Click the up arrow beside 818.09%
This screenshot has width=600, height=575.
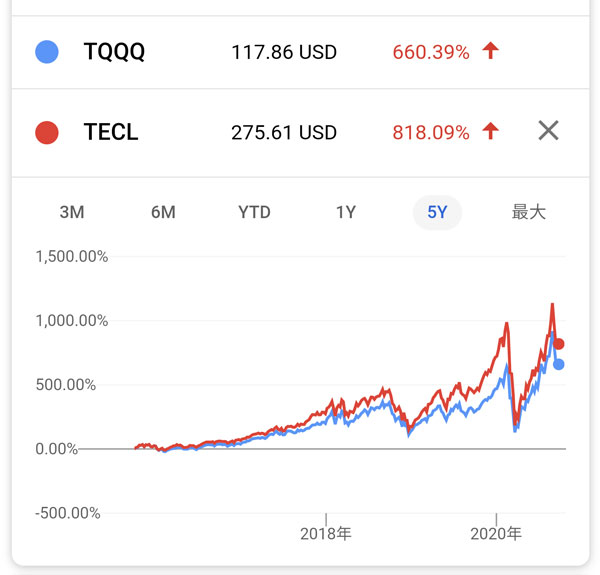(490, 131)
